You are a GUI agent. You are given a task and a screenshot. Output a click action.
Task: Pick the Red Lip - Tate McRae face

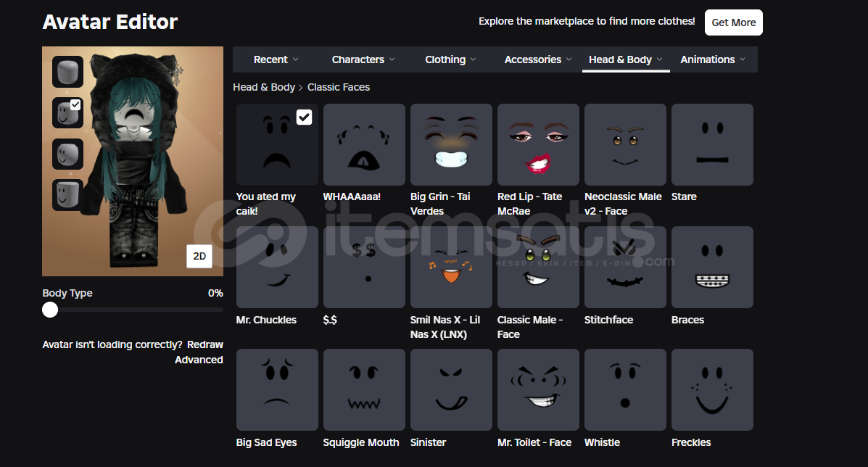(538, 144)
